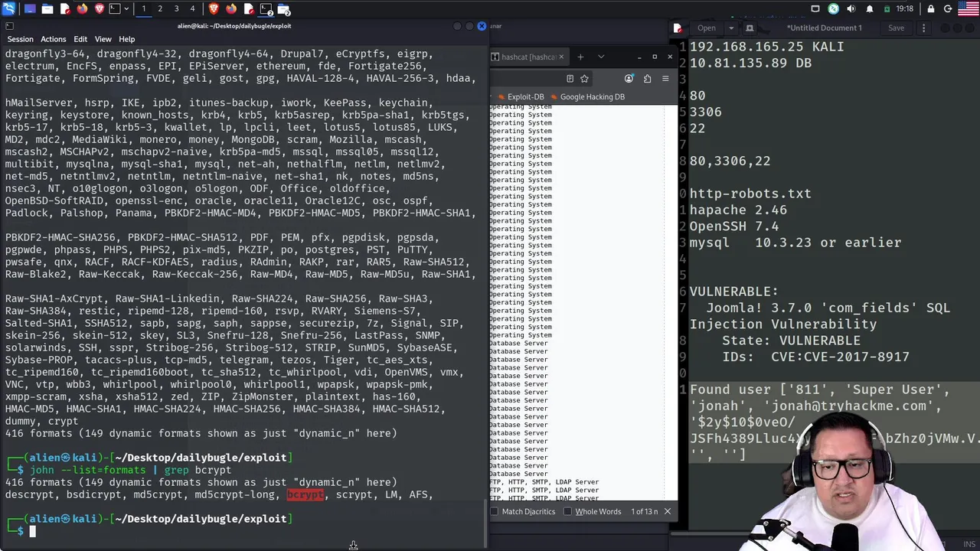
Task: Lock the screen with the padlock icon
Action: tap(931, 8)
